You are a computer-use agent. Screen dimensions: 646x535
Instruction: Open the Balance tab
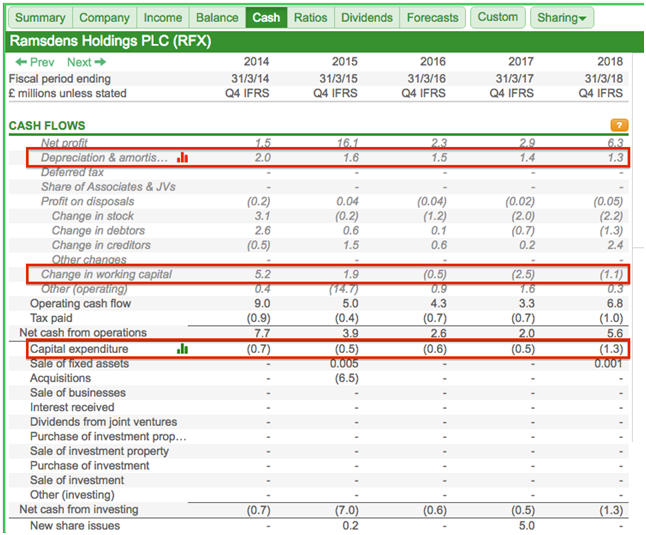pyautogui.click(x=217, y=18)
